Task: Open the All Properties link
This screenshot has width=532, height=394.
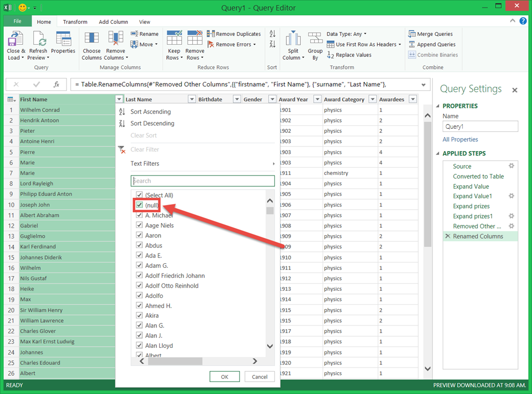Action: (460, 140)
